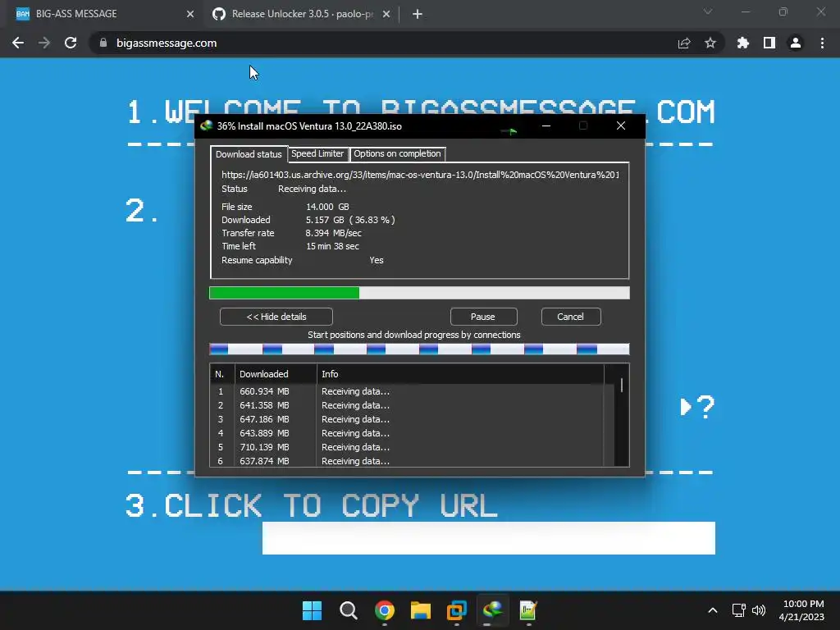Open taskbar Search
840x630 pixels.
point(348,610)
